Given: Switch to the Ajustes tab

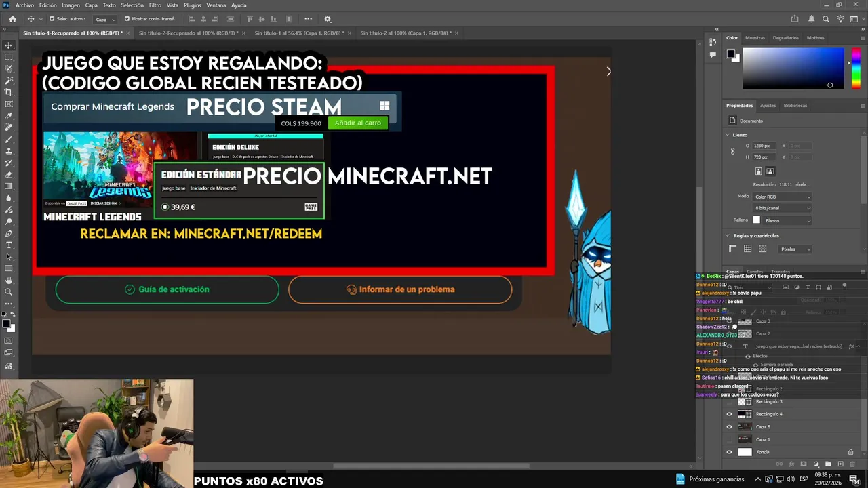Looking at the screenshot, I should (x=768, y=106).
